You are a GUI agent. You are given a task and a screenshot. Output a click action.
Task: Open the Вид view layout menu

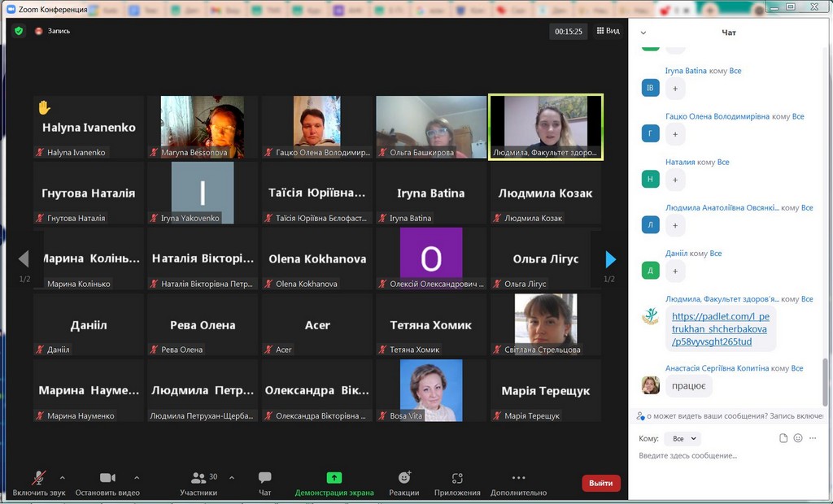(608, 31)
